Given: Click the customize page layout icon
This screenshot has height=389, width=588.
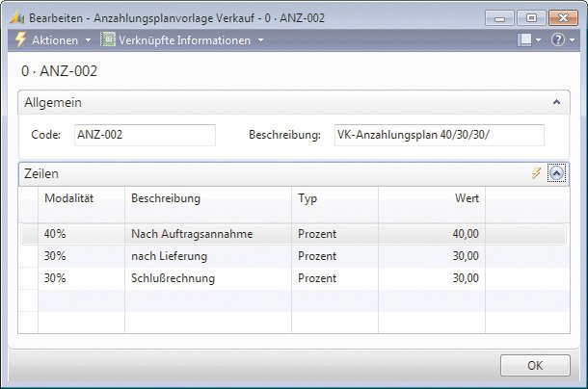Looking at the screenshot, I should (524, 39).
